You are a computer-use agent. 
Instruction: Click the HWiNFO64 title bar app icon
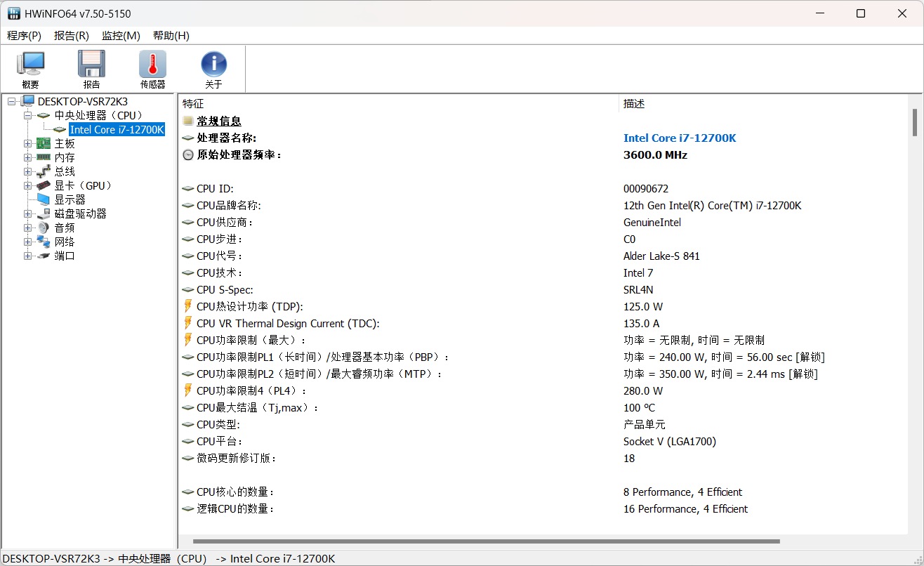[13, 13]
